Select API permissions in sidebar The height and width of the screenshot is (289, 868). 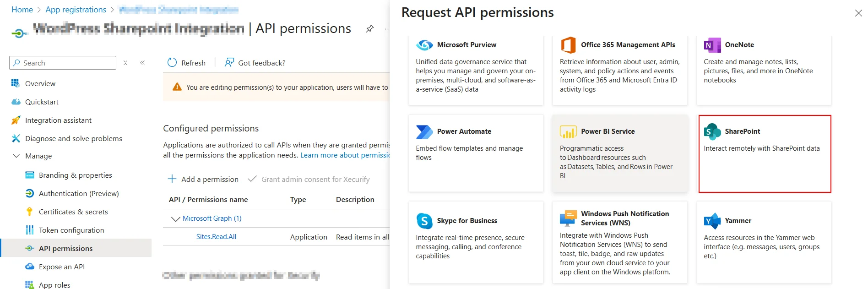pos(76,248)
